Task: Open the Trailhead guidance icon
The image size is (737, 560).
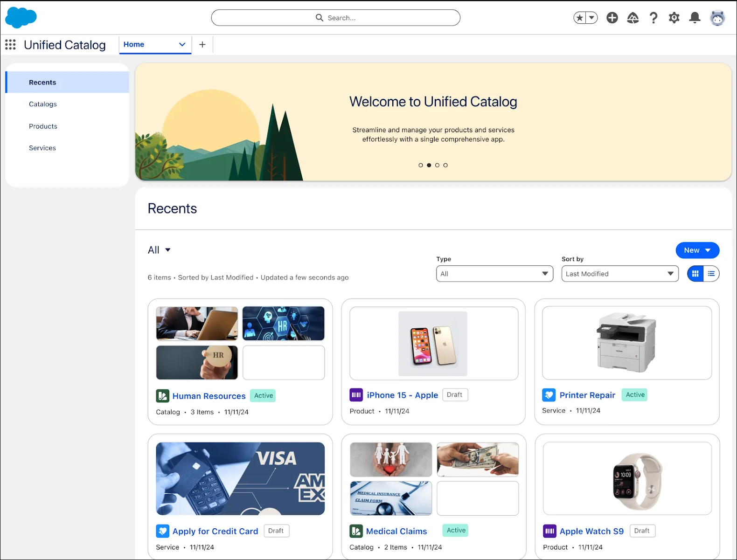Action: pyautogui.click(x=633, y=18)
